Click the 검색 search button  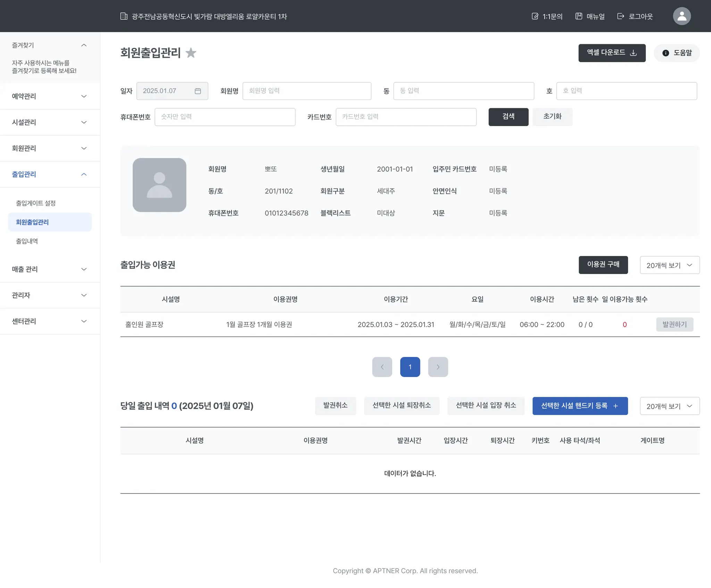tap(508, 117)
